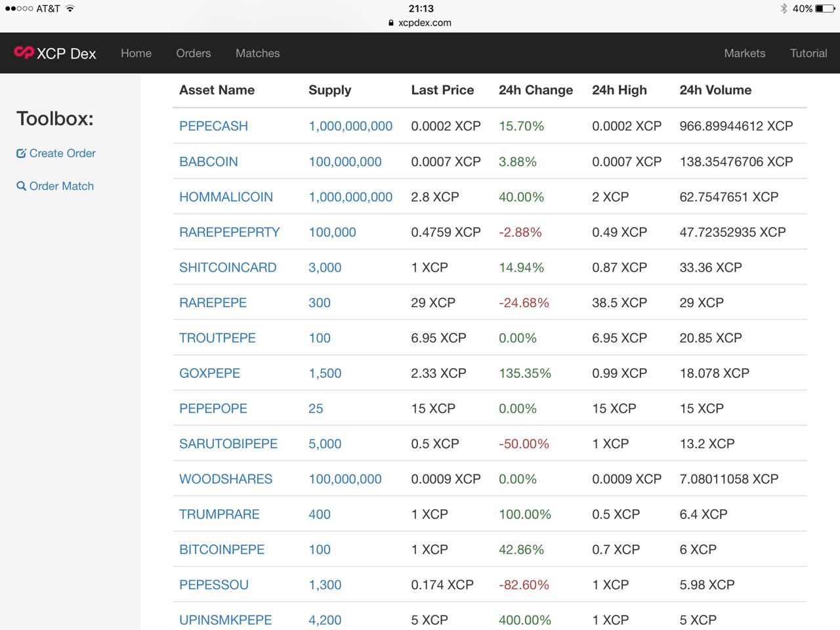Image resolution: width=840 pixels, height=630 pixels.
Task: Click the Order Match magnifier icon
Action: (x=21, y=186)
